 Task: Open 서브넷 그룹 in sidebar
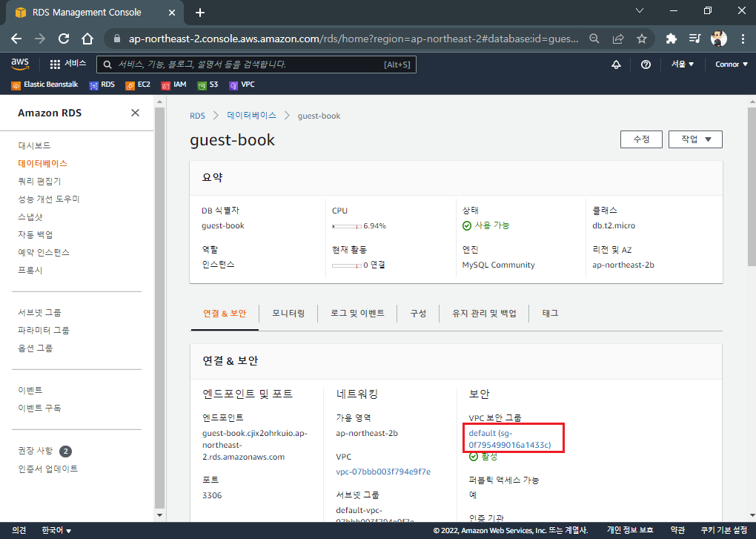tap(39, 312)
